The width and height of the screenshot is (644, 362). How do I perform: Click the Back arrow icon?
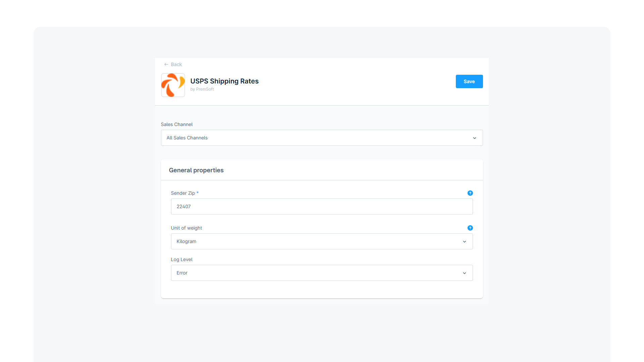(x=166, y=64)
